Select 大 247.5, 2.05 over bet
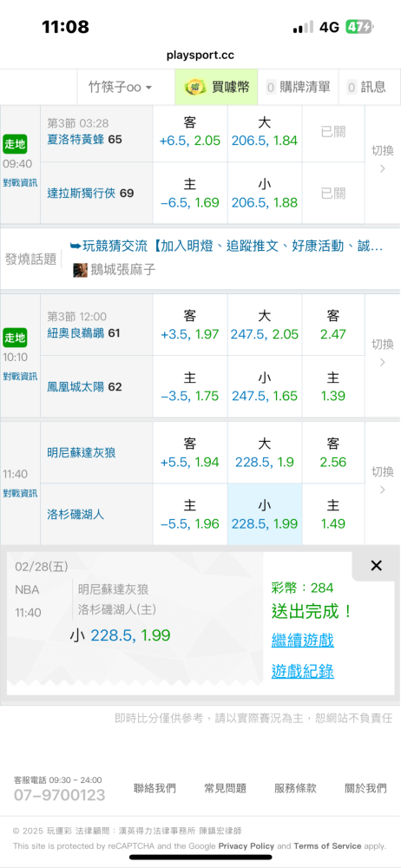The width and height of the screenshot is (401, 868). click(x=265, y=325)
